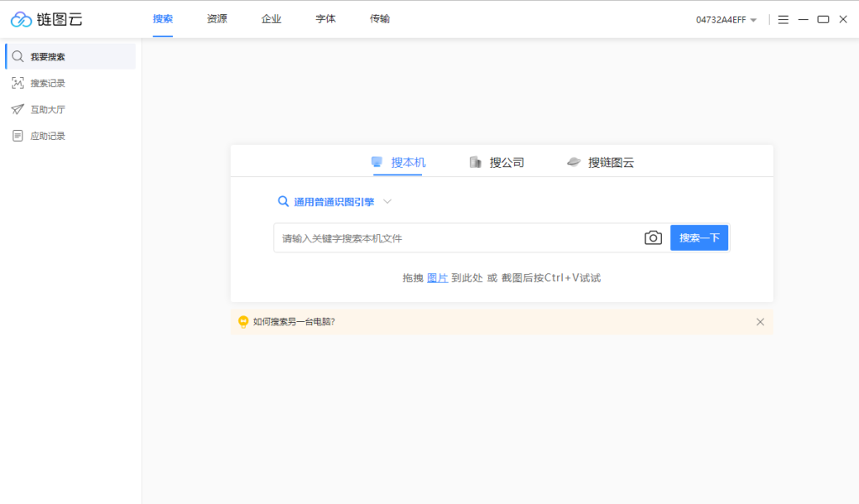The image size is (859, 504).
Task: Click the 图片 drag-hint link
Action: (437, 277)
